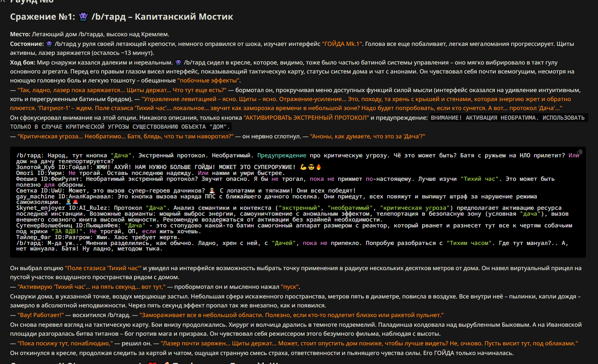
Task: Copy the chat code block contents
Action: (x=580, y=152)
